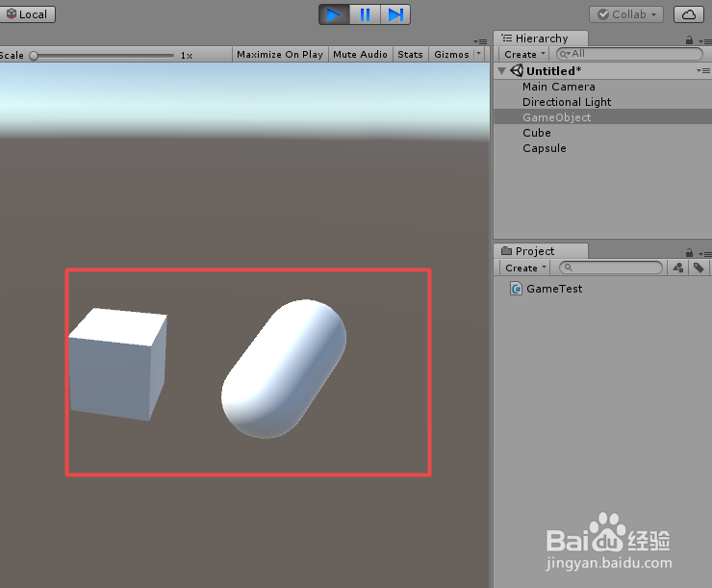The image size is (712, 588).
Task: Open the Hierarchy Create dropdown
Action: 524,54
